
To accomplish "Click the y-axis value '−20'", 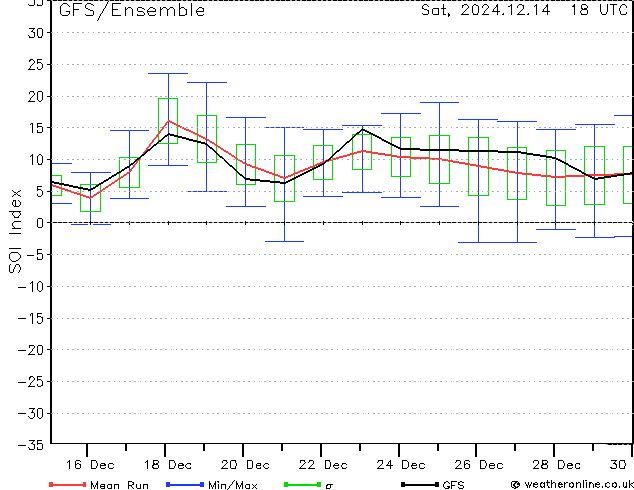I will coord(31,350).
